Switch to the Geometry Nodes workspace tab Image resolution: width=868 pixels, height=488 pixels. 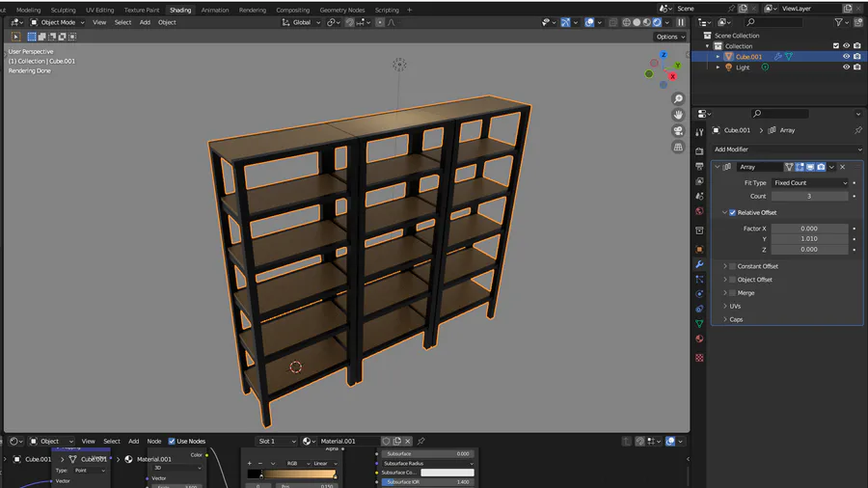[x=342, y=10]
